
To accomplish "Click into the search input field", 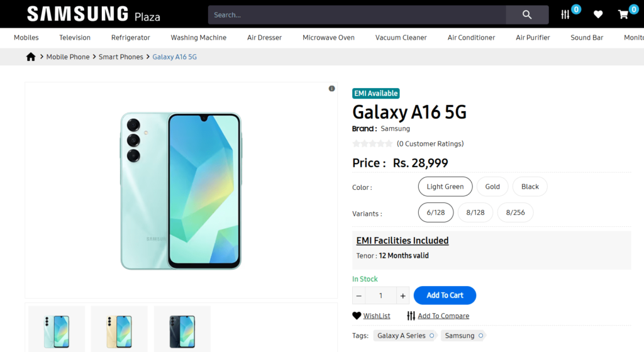I will pos(357,14).
